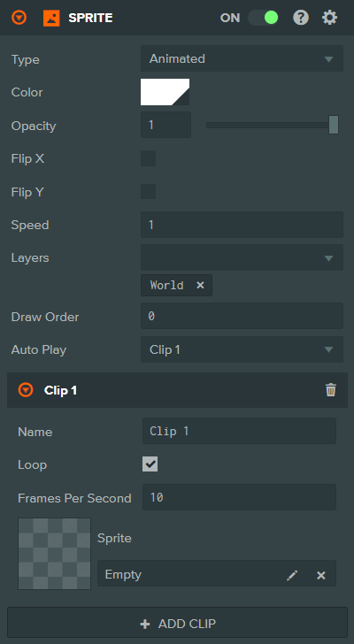This screenshot has height=644, width=354.
Task: Click the Add Clip button
Action: (x=177, y=624)
